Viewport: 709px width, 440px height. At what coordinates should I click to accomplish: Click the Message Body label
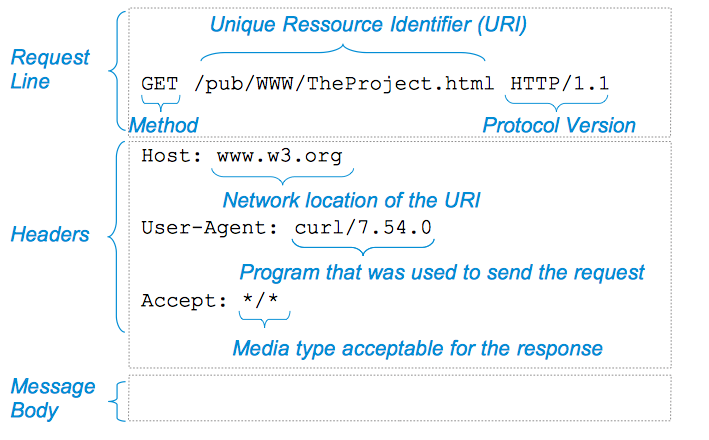point(52,398)
